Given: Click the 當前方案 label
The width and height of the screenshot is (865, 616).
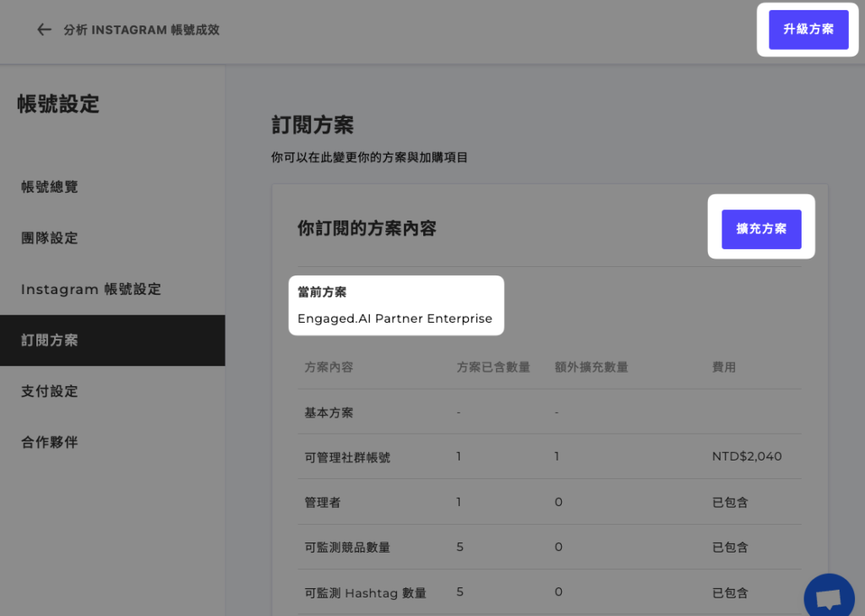Looking at the screenshot, I should [322, 292].
